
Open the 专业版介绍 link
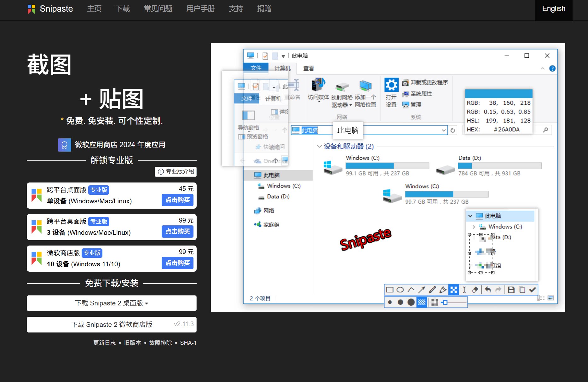coord(176,172)
